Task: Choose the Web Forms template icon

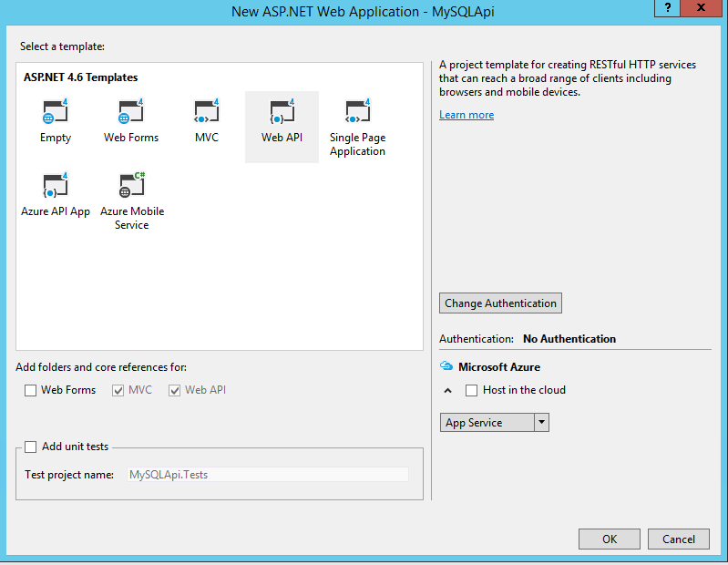Action: (131, 113)
